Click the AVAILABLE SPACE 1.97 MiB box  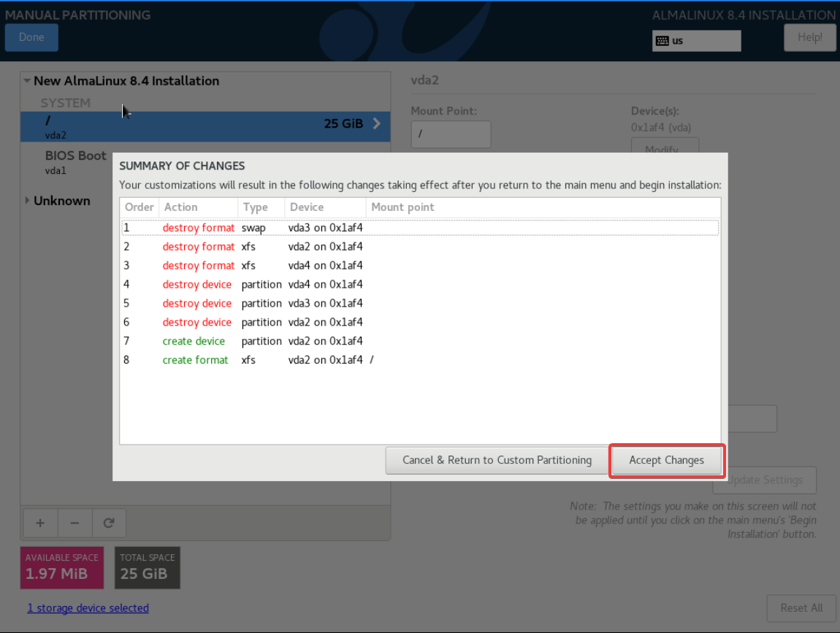62,568
